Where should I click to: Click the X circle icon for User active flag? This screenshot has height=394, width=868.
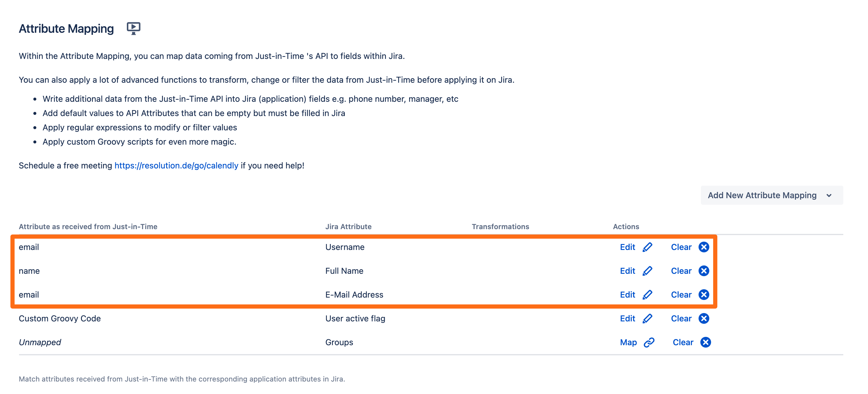[x=704, y=319]
